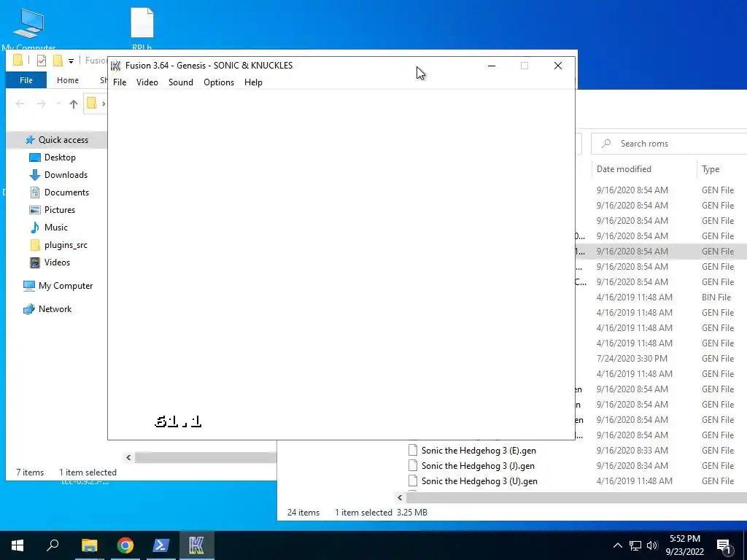Click the Fusion title bar app icon
The width and height of the screenshot is (747, 560).
tap(116, 66)
